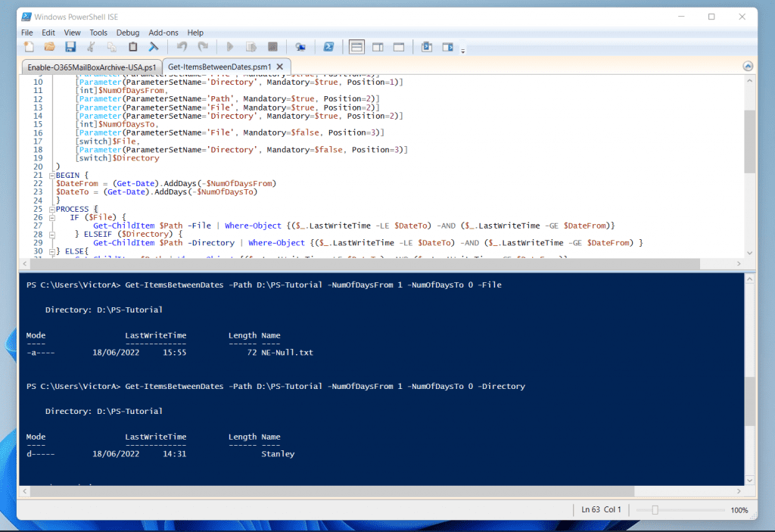775x532 pixels.
Task: Open the Add-ons menu
Action: click(x=163, y=33)
